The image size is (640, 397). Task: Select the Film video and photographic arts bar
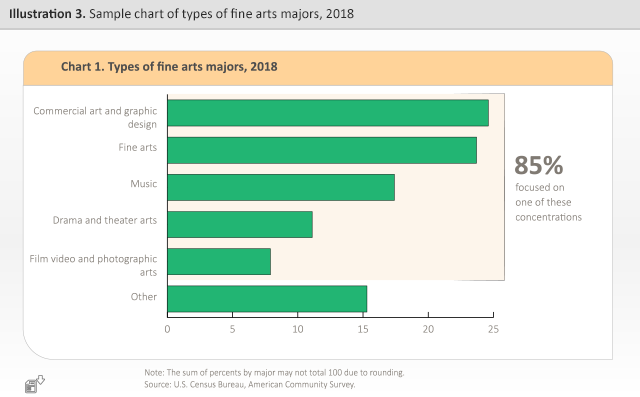click(219, 262)
